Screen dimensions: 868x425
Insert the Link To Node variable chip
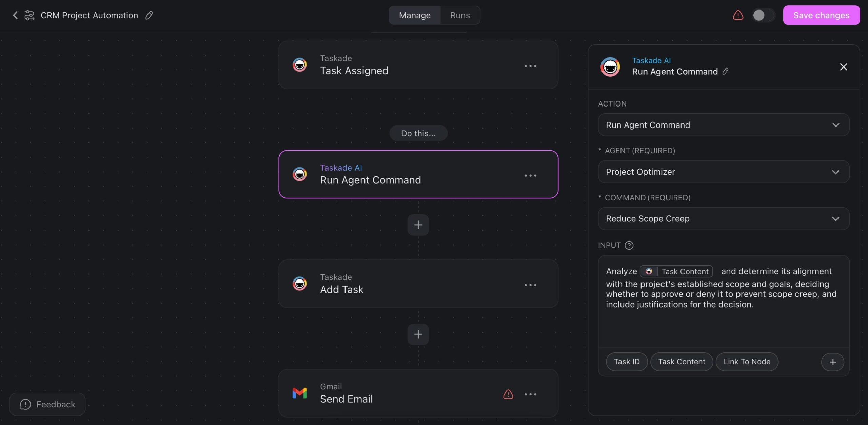(x=747, y=362)
